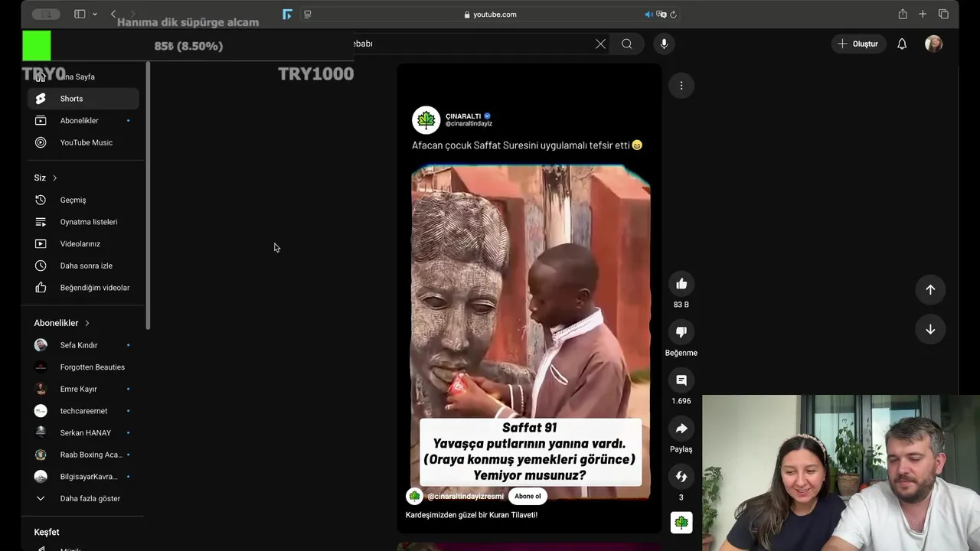Subscribe with Abone ol button
This screenshot has height=551, width=980.
(x=528, y=496)
